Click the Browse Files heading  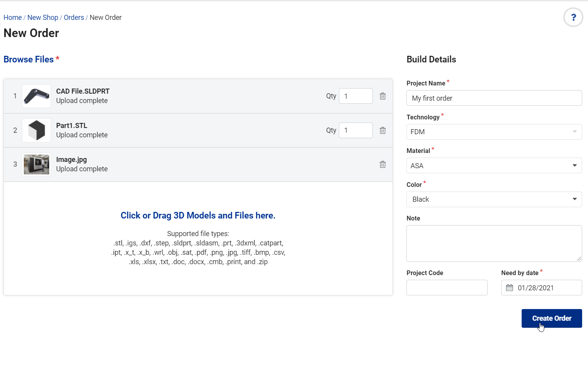[29, 59]
